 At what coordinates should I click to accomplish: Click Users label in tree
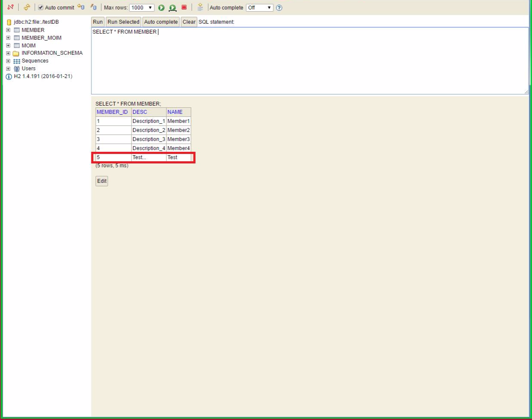(28, 69)
